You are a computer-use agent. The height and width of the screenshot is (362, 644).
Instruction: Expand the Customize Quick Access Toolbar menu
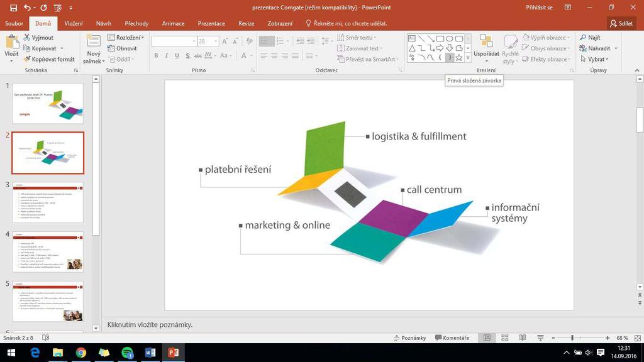tap(70, 8)
